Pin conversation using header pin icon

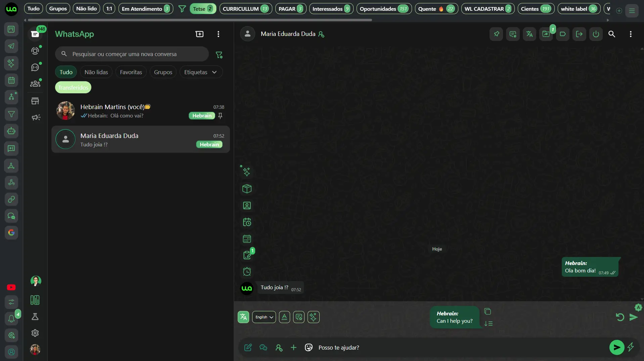click(496, 34)
